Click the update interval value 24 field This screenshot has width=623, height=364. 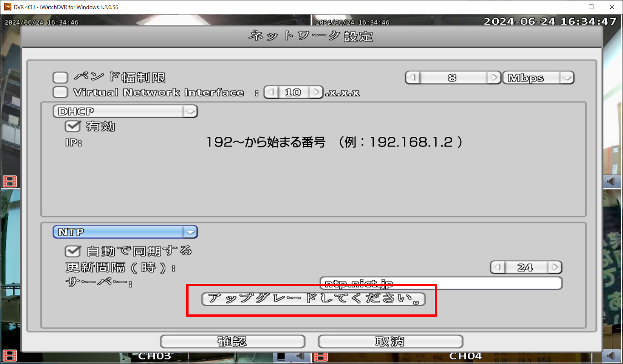[x=526, y=267]
